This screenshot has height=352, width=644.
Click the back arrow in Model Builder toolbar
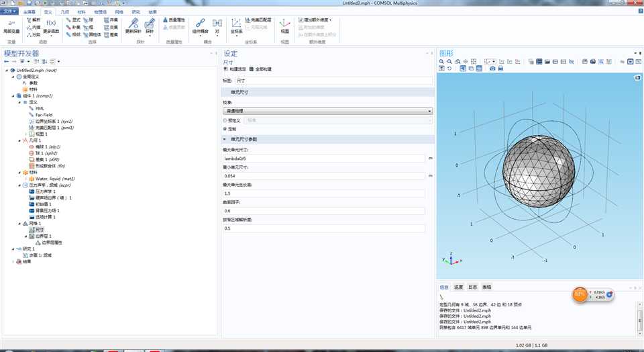(x=7, y=62)
